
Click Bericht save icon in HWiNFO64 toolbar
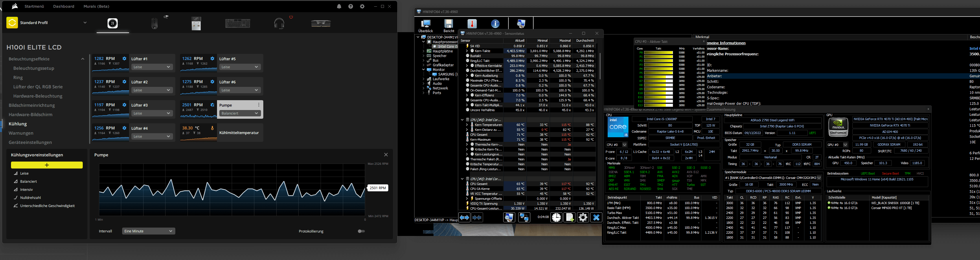(449, 26)
